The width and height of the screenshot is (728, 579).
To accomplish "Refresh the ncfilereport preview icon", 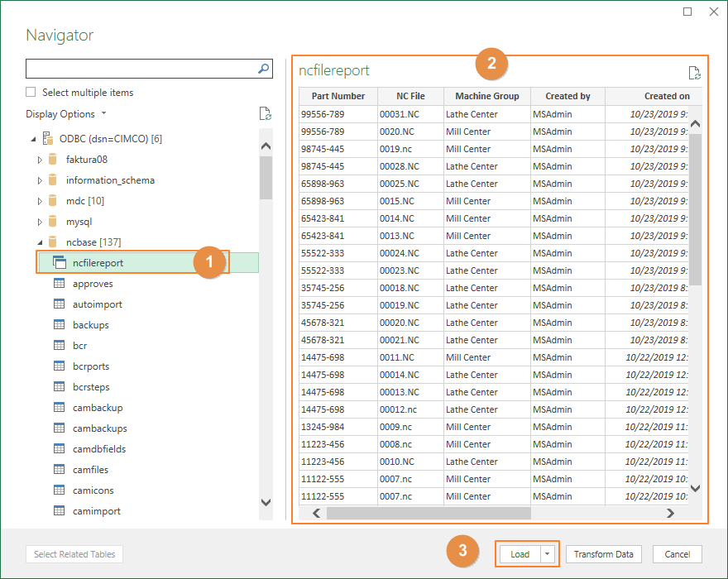I will [694, 73].
